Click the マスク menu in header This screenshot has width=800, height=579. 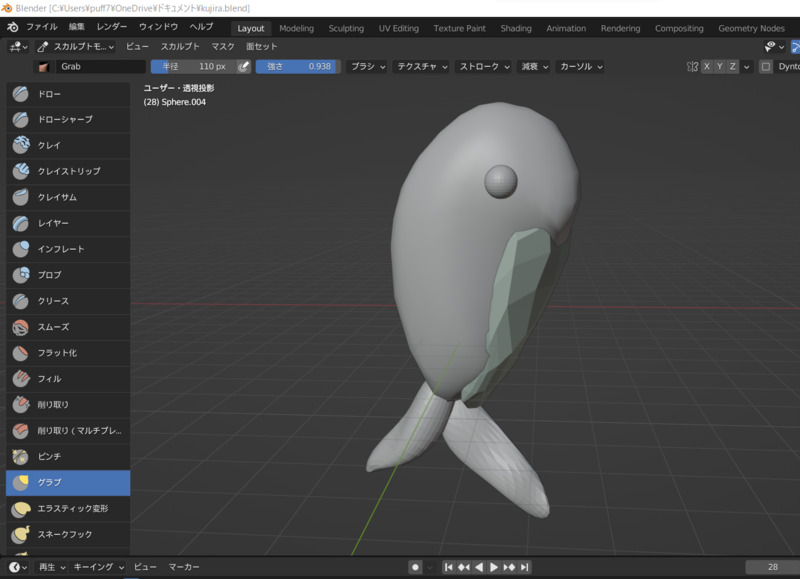(x=222, y=47)
